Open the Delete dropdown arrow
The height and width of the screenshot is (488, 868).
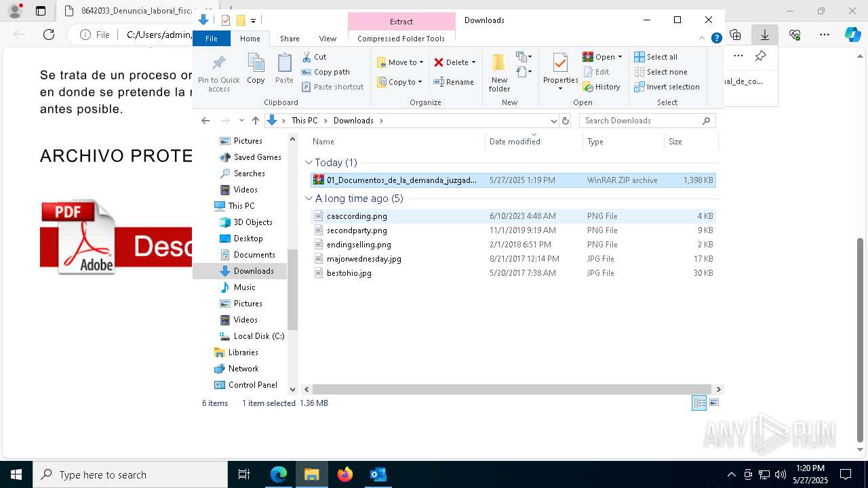[473, 62]
